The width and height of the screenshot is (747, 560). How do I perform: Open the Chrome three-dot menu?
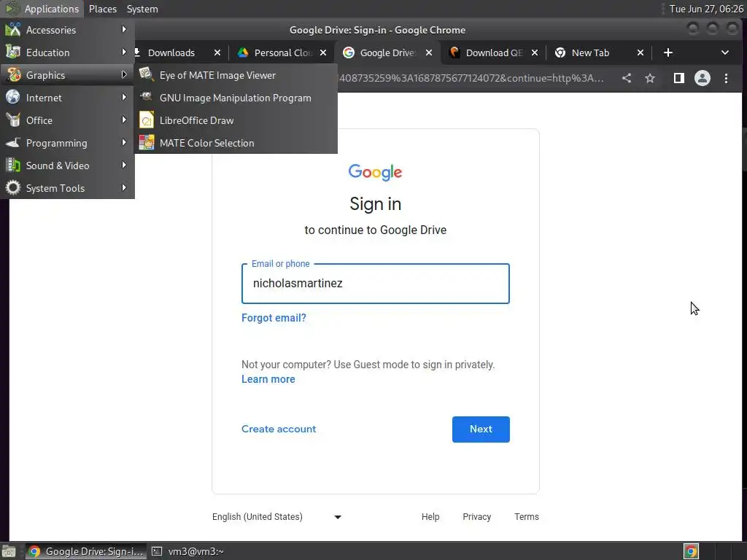pos(726,78)
